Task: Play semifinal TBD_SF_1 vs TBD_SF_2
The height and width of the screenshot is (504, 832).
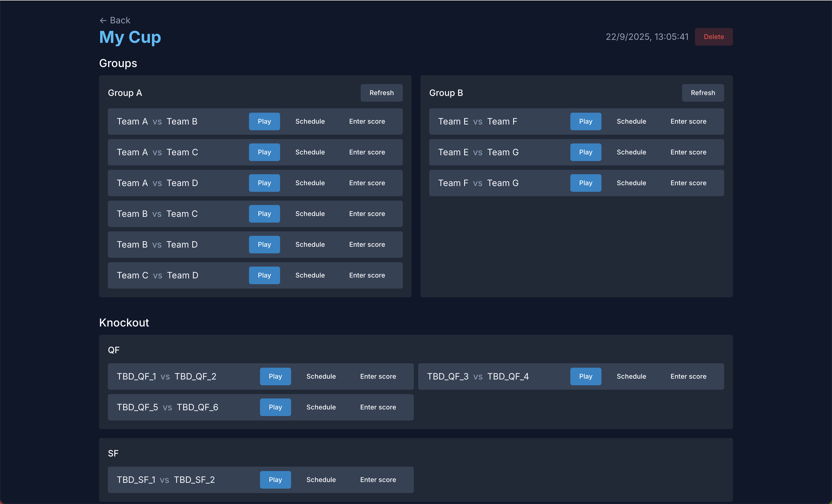Action: coord(275,479)
